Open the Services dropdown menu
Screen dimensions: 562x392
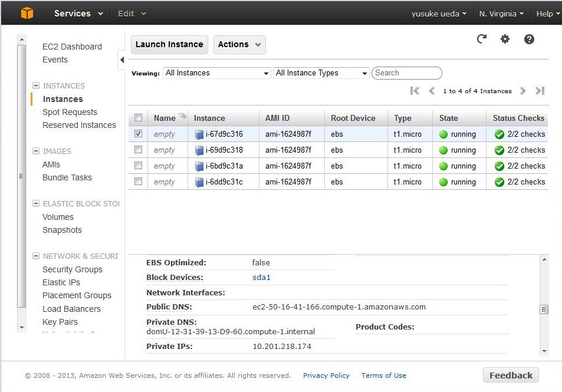click(x=78, y=14)
